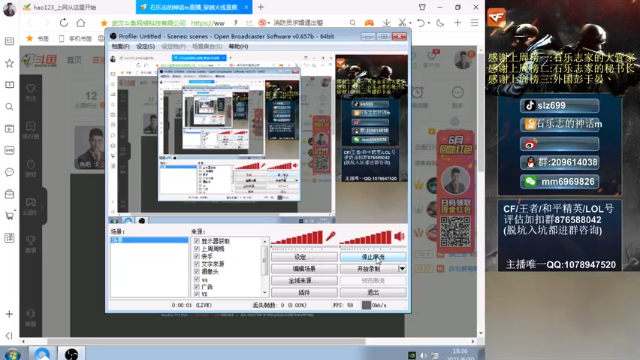Open the sidebar favorites star
This screenshot has height=360, width=640.
coord(9,63)
